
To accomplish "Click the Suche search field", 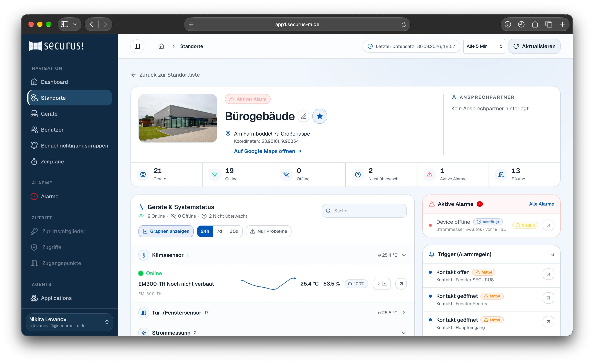I will coord(364,211).
